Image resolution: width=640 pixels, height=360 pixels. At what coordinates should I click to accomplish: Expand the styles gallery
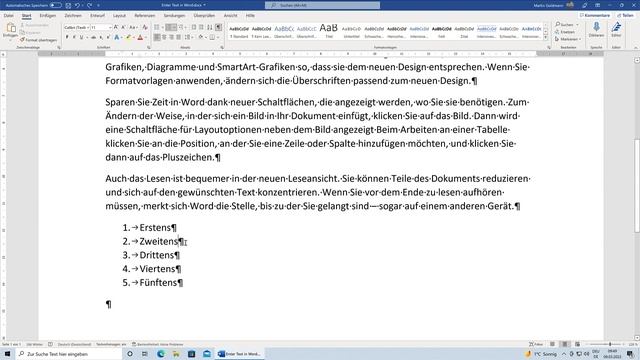tap(546, 38)
